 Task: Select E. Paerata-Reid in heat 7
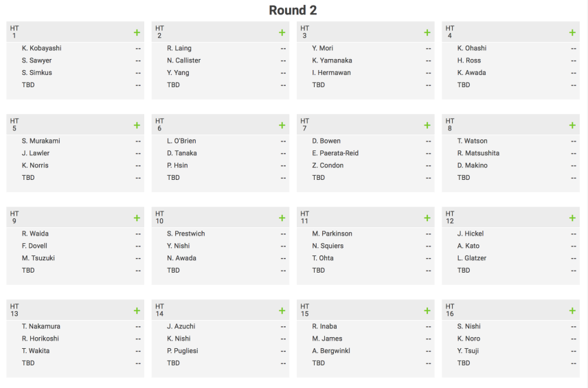(335, 153)
